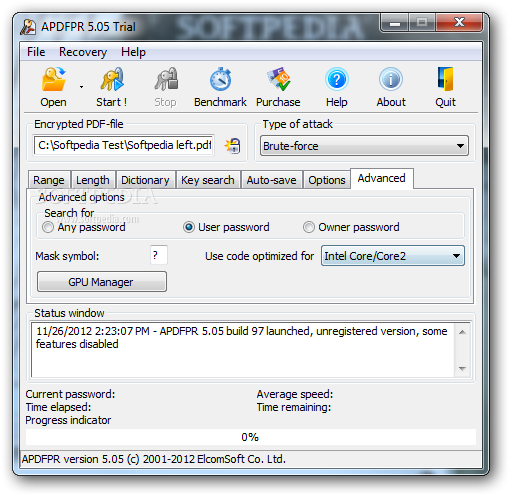Switch to the Range tab
The height and width of the screenshot is (496, 510).
click(49, 180)
